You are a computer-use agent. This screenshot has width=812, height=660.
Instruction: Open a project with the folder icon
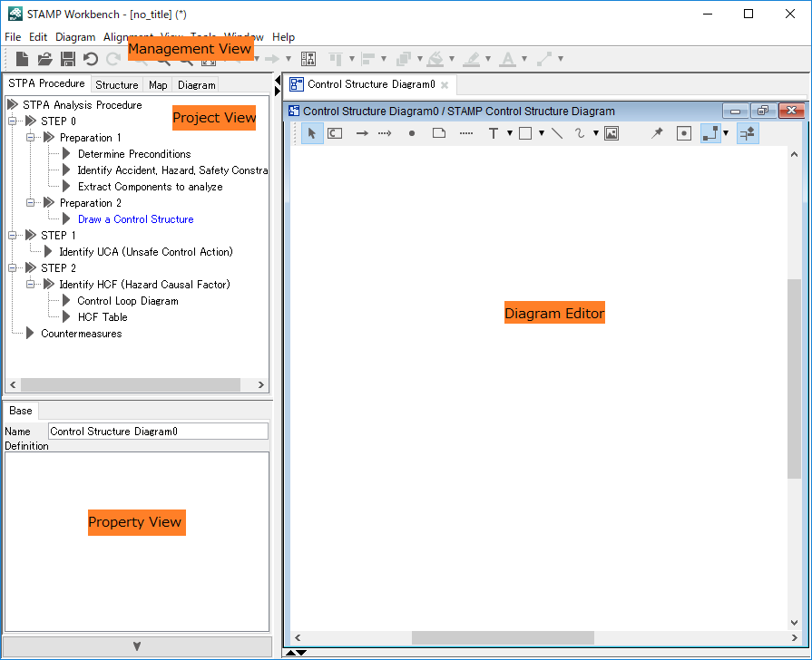pos(45,59)
